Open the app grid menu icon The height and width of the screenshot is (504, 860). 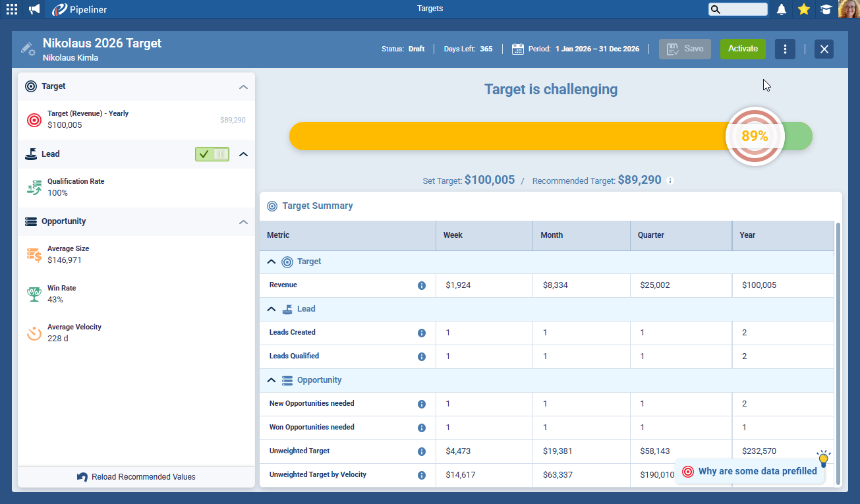point(12,9)
